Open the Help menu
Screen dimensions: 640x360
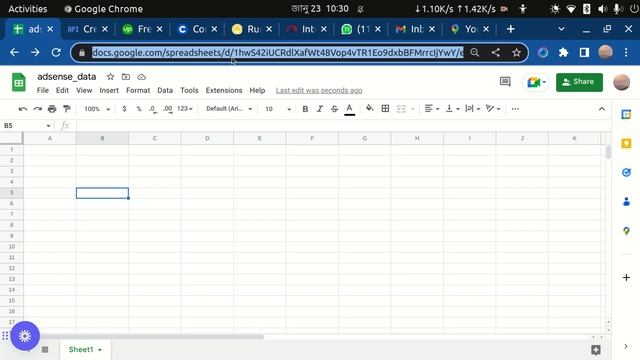[257, 90]
